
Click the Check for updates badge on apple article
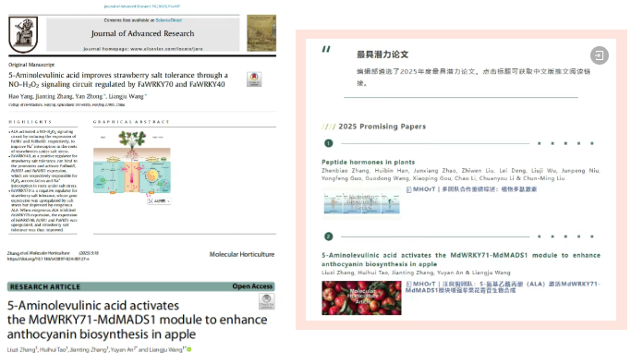point(267,301)
